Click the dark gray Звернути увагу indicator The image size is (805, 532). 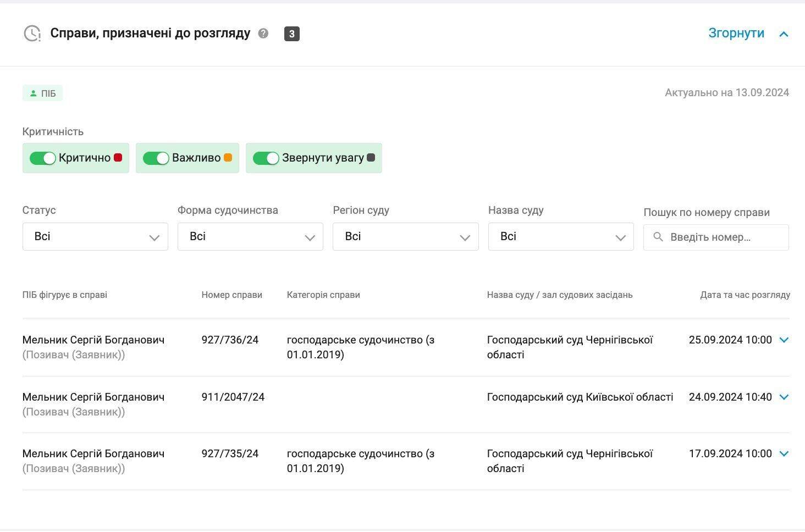[371, 158]
